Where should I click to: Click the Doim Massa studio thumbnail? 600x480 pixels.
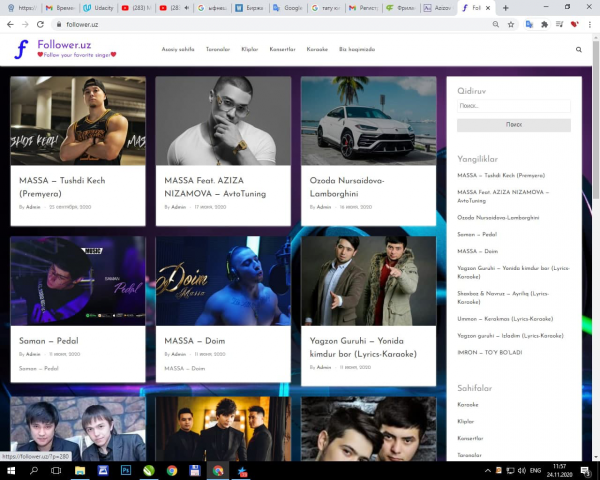223,281
